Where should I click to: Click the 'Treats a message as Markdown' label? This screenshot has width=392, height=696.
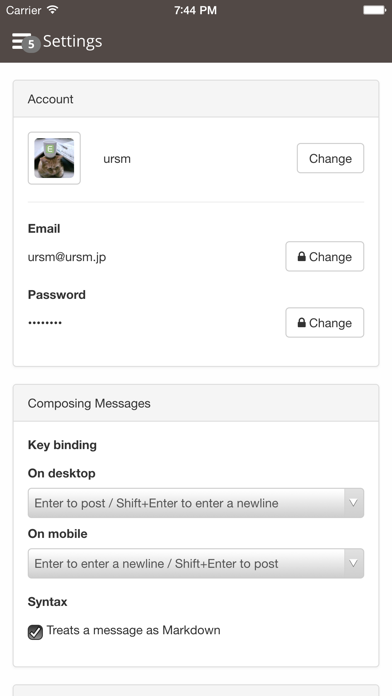click(133, 630)
